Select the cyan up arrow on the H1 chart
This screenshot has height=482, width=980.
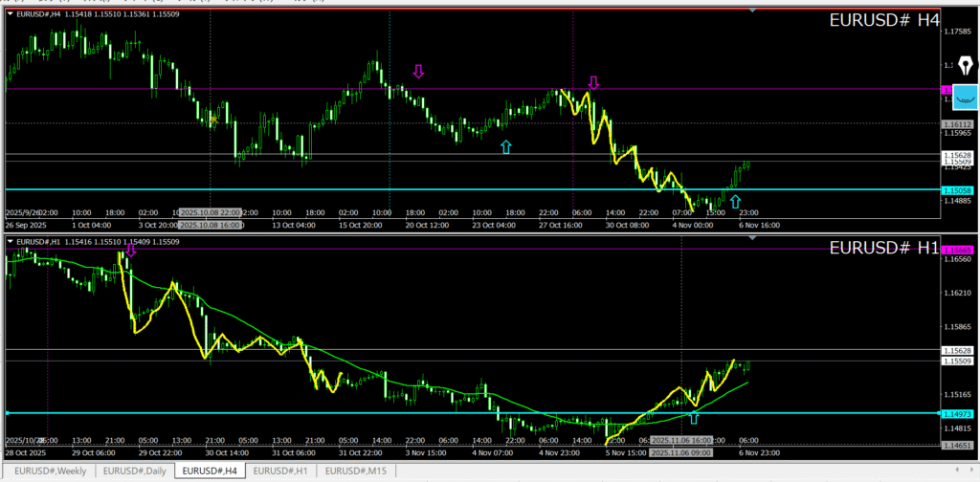click(694, 417)
